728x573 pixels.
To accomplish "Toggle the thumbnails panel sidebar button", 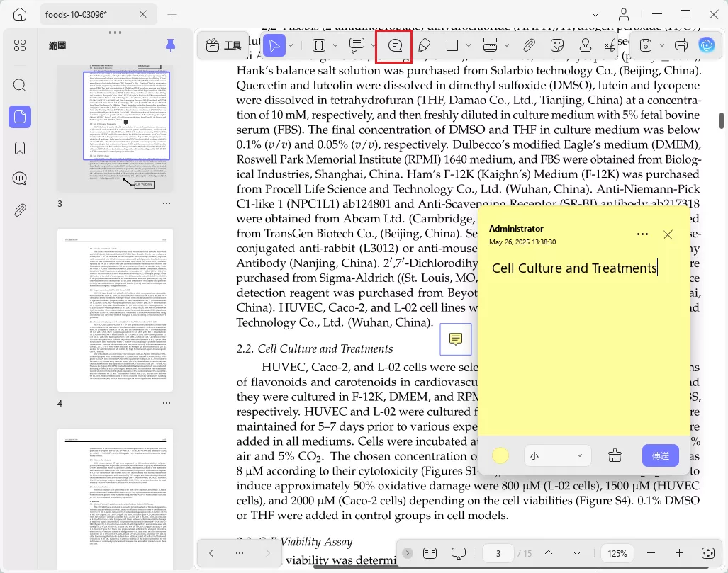I will tap(20, 117).
